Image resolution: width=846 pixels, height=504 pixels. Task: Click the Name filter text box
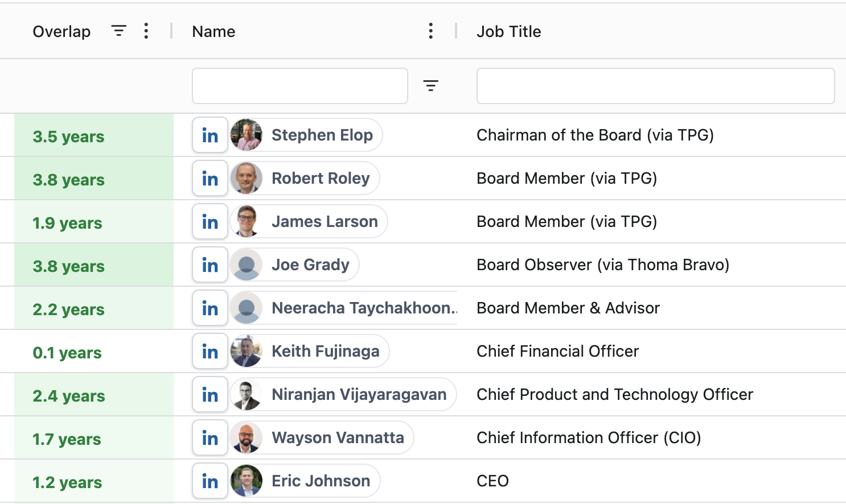[299, 86]
